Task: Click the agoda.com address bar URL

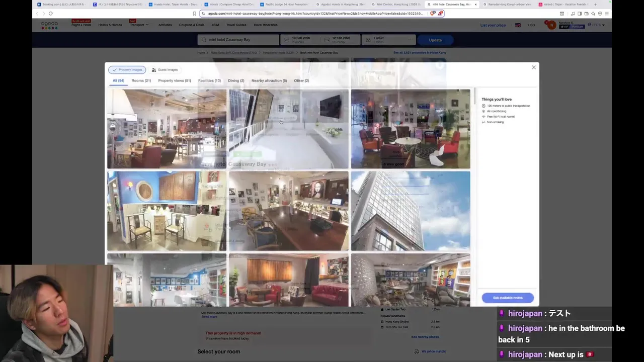Action: click(315, 14)
